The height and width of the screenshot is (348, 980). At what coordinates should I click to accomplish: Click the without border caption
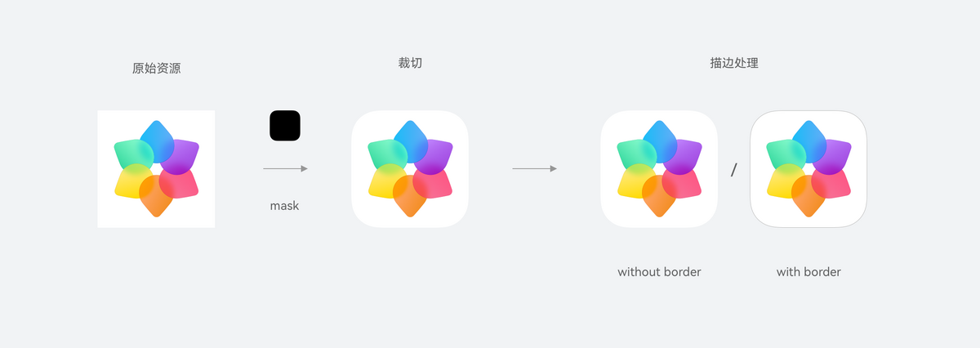659,272
